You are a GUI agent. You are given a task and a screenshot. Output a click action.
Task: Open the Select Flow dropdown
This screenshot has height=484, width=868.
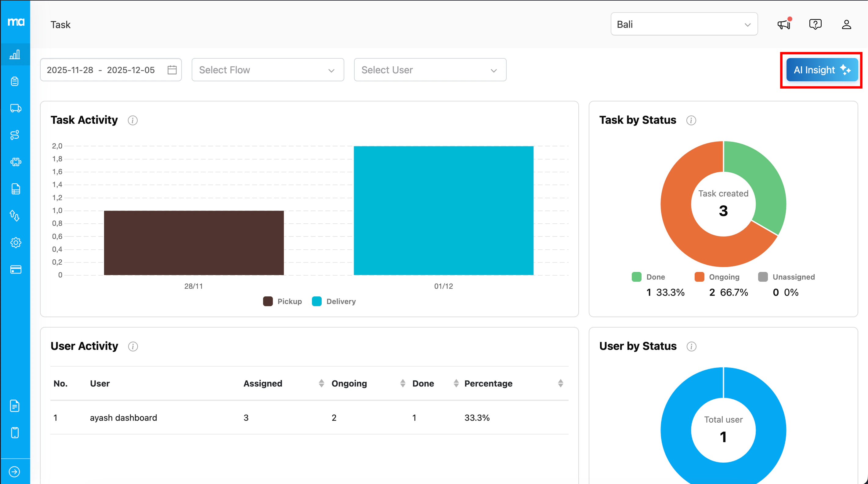pyautogui.click(x=267, y=70)
